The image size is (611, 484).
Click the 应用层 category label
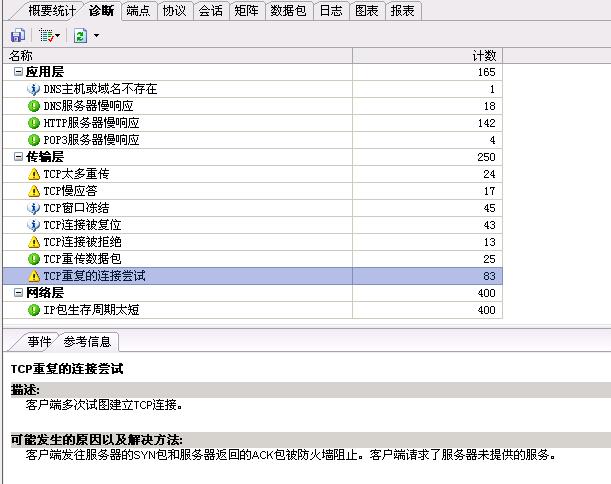click(45, 72)
